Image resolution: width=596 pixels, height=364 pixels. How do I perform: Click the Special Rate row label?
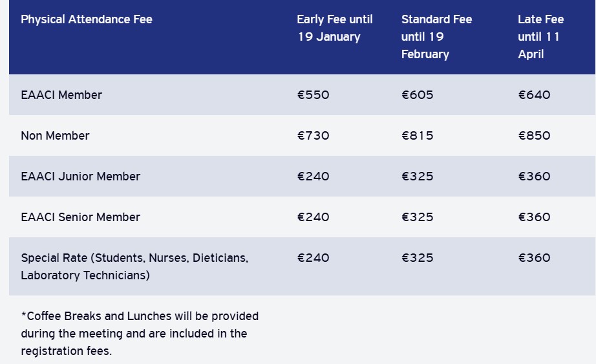134,266
